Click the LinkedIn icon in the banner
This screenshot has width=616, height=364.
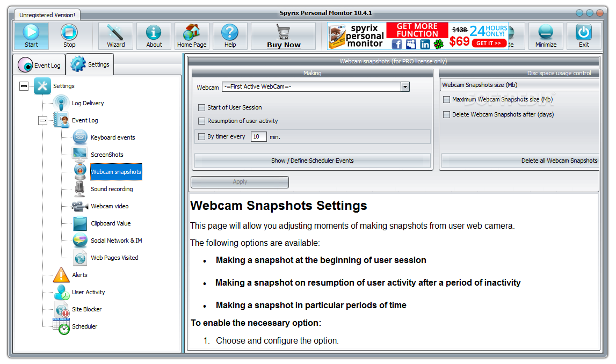425,44
